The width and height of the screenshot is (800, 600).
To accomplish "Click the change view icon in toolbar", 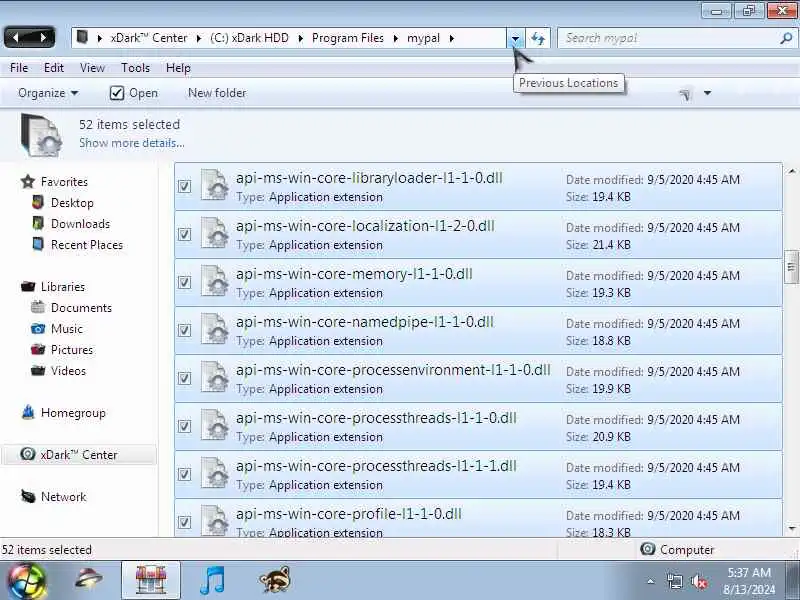I will 685,93.
